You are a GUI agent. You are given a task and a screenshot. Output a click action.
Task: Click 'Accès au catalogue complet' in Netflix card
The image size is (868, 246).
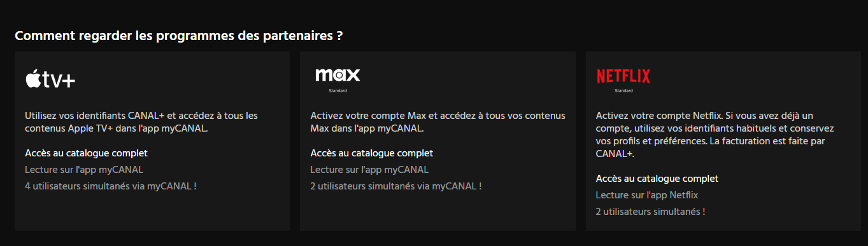[657, 179]
